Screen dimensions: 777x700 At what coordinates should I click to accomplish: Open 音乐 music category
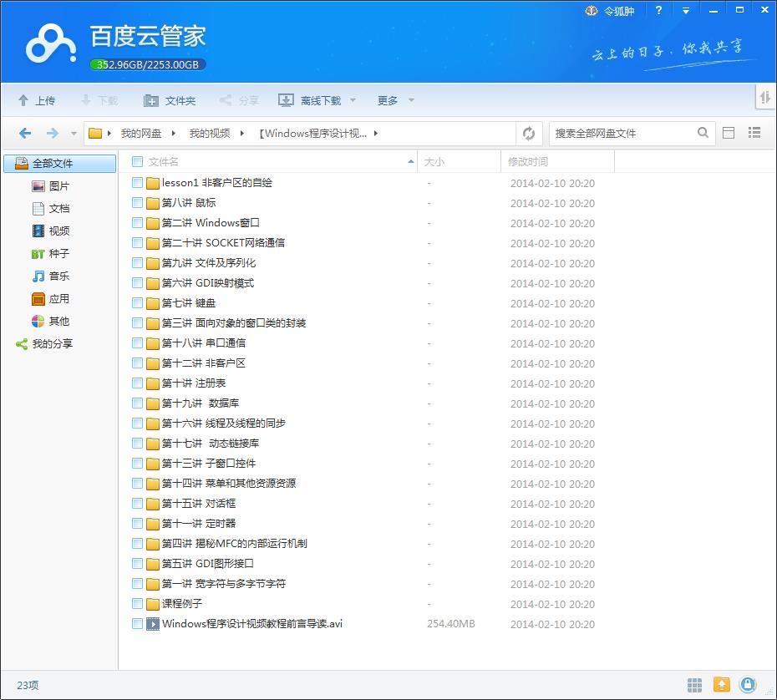click(x=51, y=276)
